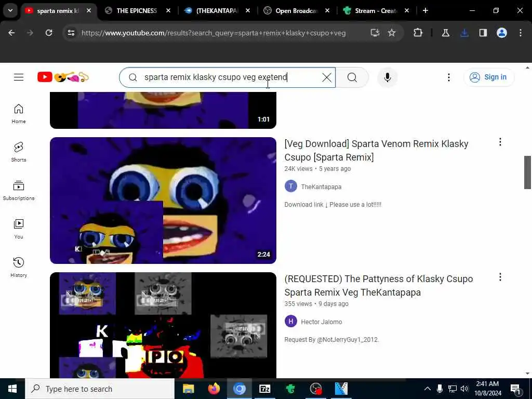532x399 pixels.
Task: Click the scrollbar down arrow
Action: click(527, 374)
